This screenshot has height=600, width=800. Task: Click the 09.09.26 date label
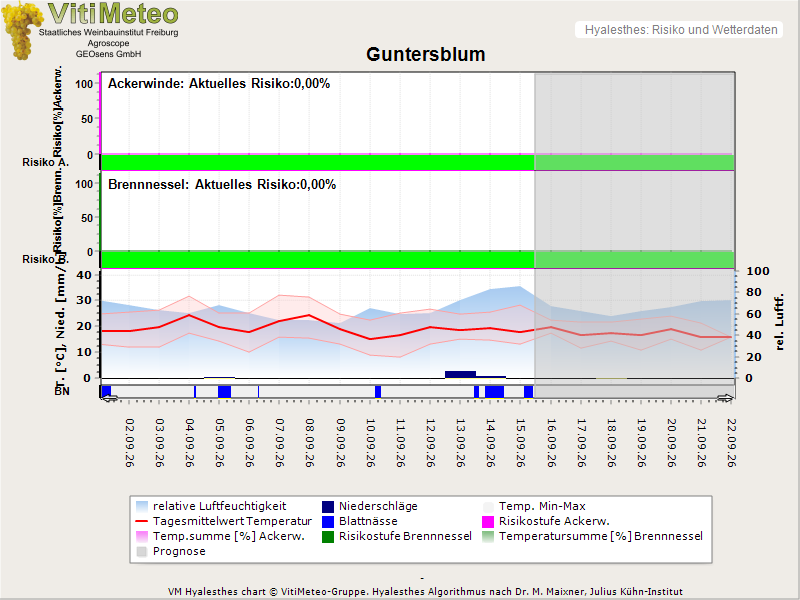[x=341, y=443]
